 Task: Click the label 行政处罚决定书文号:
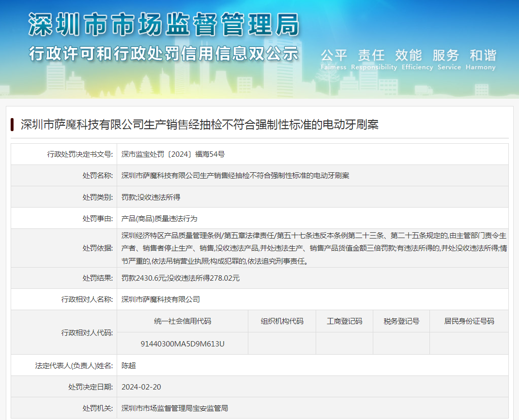(x=80, y=154)
